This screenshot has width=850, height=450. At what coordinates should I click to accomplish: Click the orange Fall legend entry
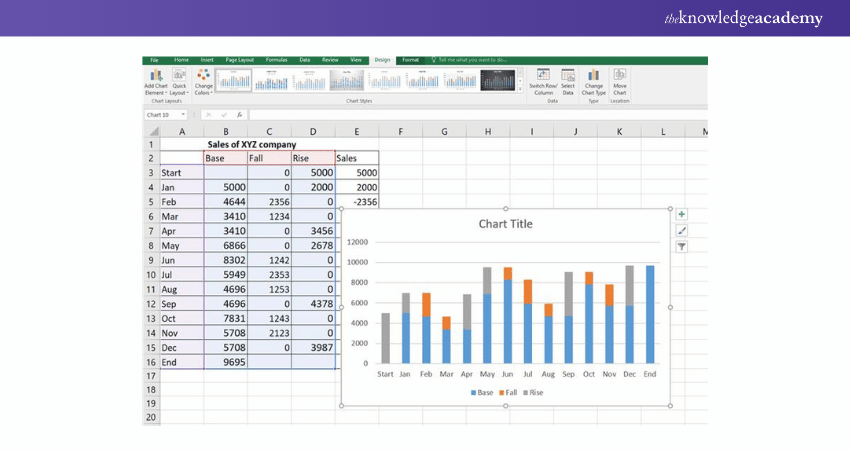pos(507,393)
